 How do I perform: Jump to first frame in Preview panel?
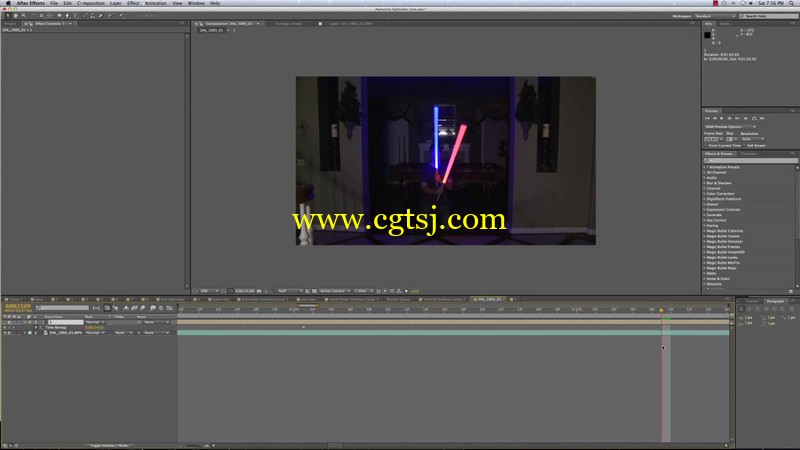pos(707,118)
